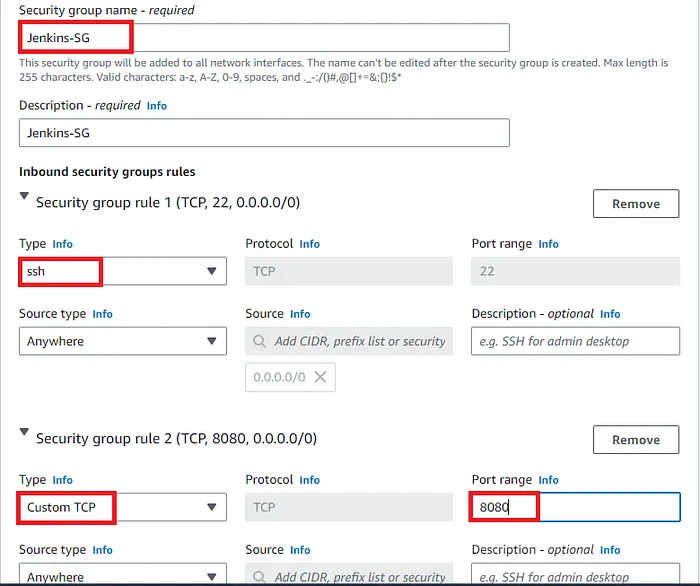This screenshot has height=586, width=700.
Task: Click the rule 2 Source CIDR search field
Action: pyautogui.click(x=349, y=574)
